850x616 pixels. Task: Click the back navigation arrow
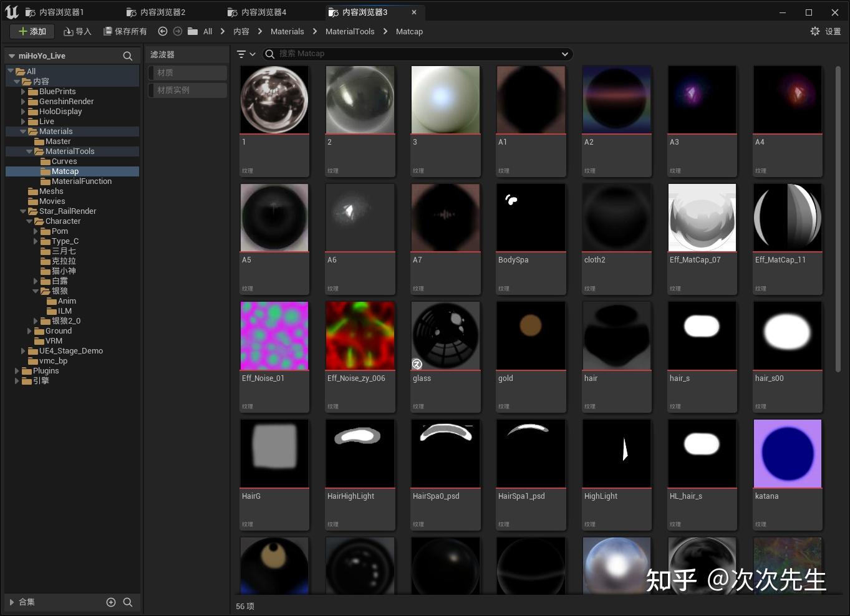pyautogui.click(x=162, y=31)
